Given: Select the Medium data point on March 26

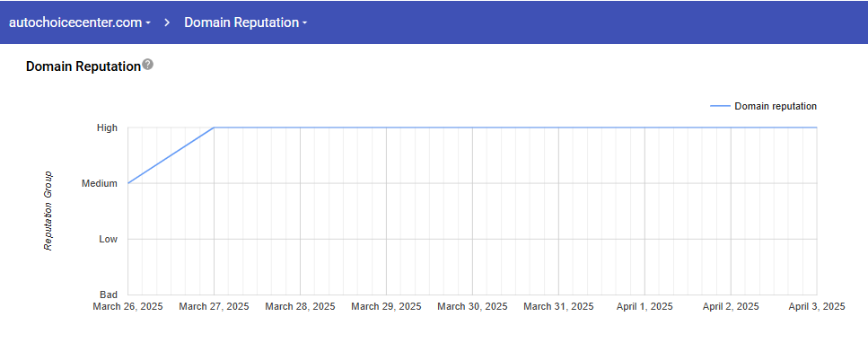Looking at the screenshot, I should (128, 183).
